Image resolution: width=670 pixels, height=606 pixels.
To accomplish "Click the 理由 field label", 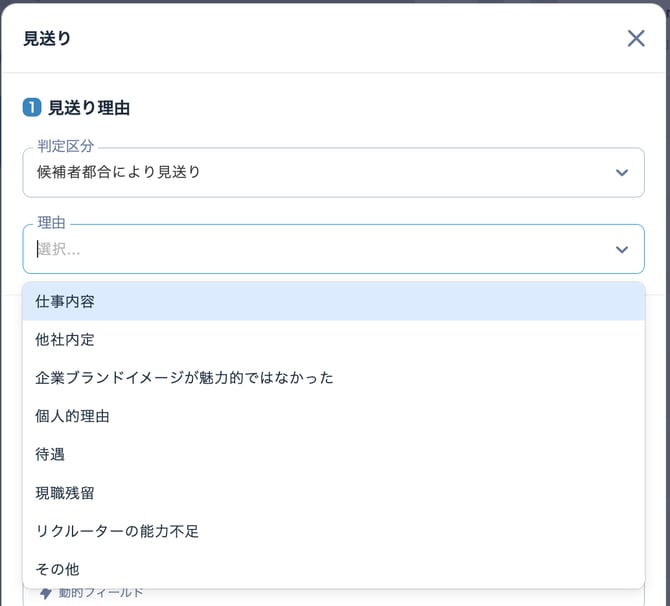I will [51, 222].
